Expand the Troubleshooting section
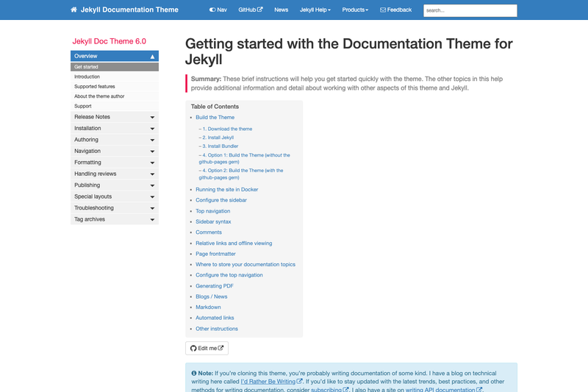 [115, 208]
